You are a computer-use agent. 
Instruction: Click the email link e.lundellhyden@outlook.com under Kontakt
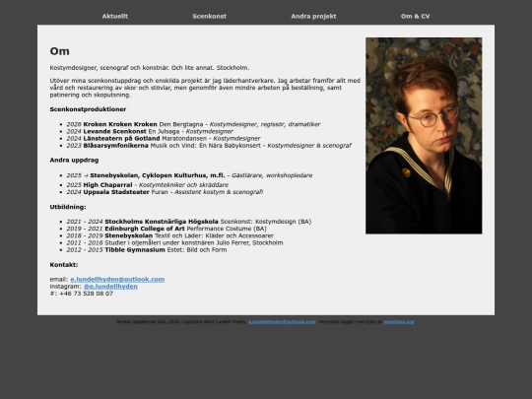[x=117, y=279]
